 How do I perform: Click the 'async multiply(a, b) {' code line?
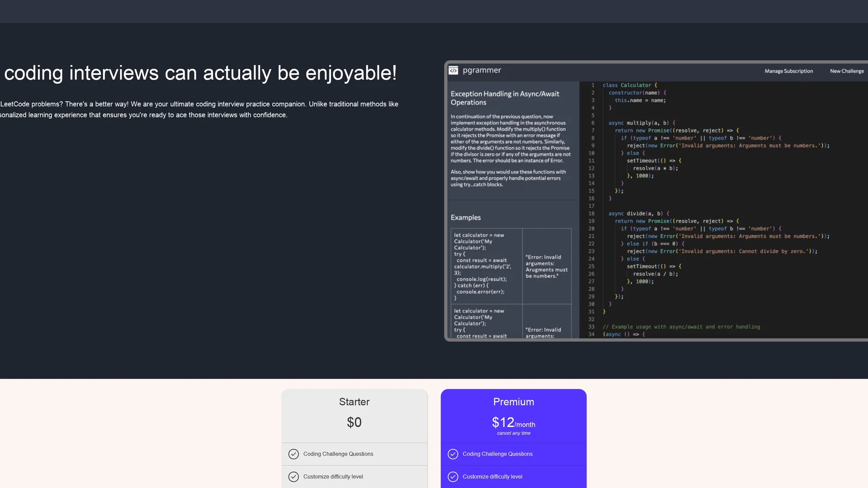point(642,123)
